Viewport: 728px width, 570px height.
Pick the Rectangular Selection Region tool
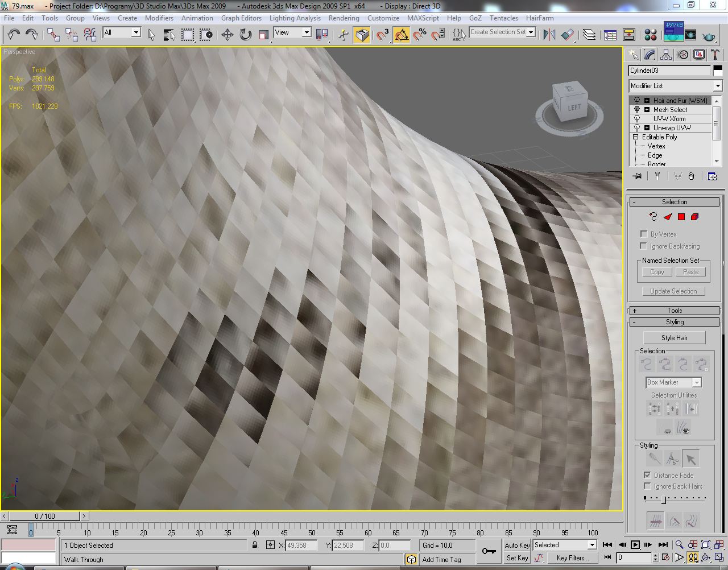tap(187, 35)
